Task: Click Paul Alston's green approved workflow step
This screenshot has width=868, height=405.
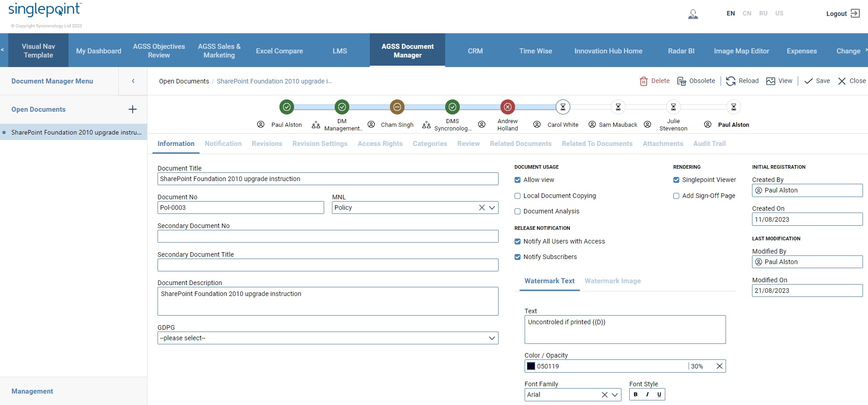Action: click(x=287, y=107)
